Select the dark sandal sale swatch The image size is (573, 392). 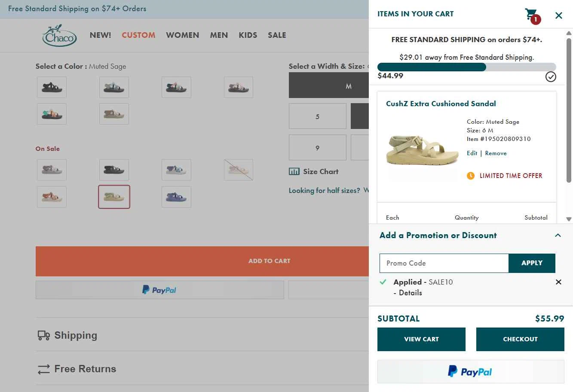click(114, 170)
